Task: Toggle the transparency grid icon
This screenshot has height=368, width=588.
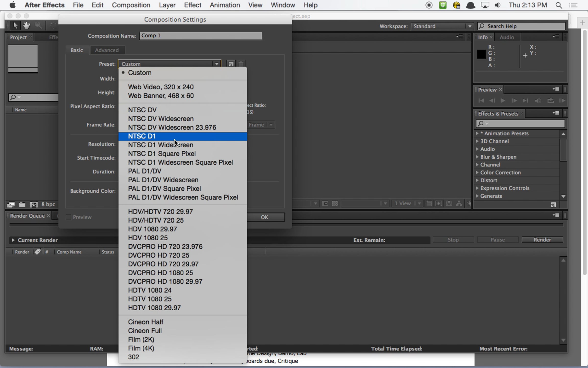Action: (x=335, y=204)
